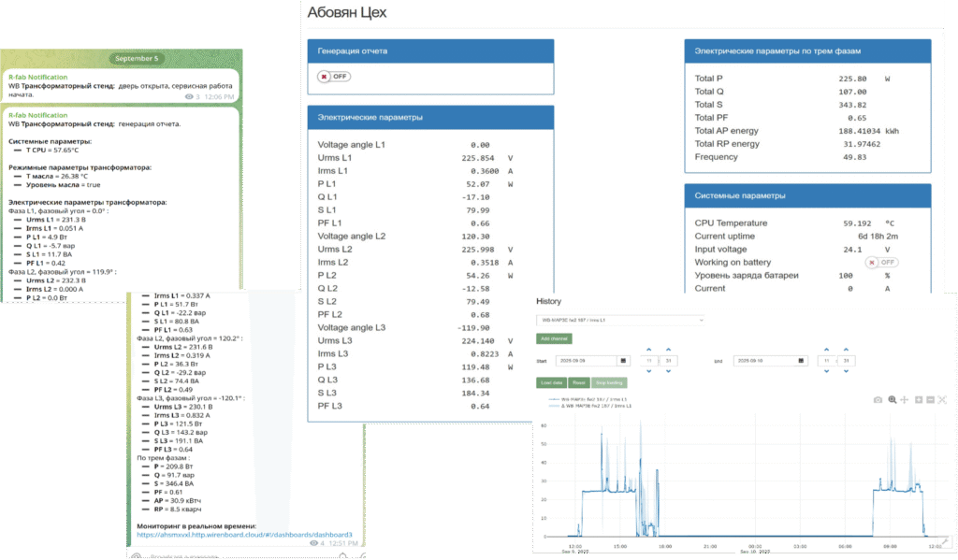
Task: Click the camera icon to download the plot
Action: click(878, 399)
